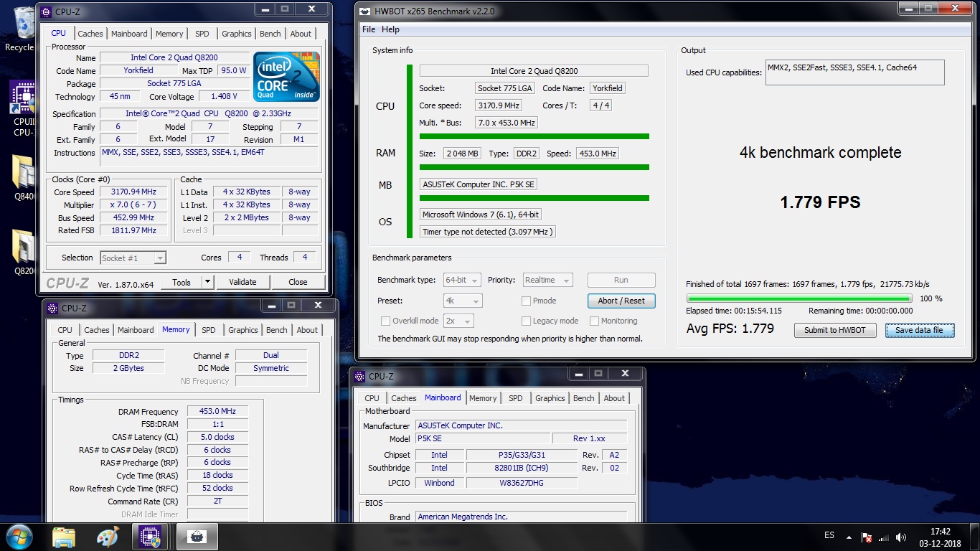Screen dimensions: 980x551
Task: Toggle the Legacy mode checkbox
Action: click(527, 321)
